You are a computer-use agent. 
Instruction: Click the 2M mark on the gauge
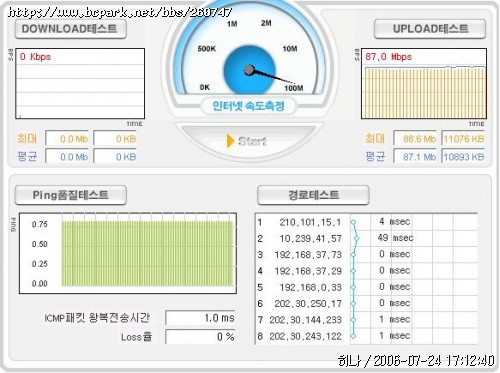tap(266, 23)
